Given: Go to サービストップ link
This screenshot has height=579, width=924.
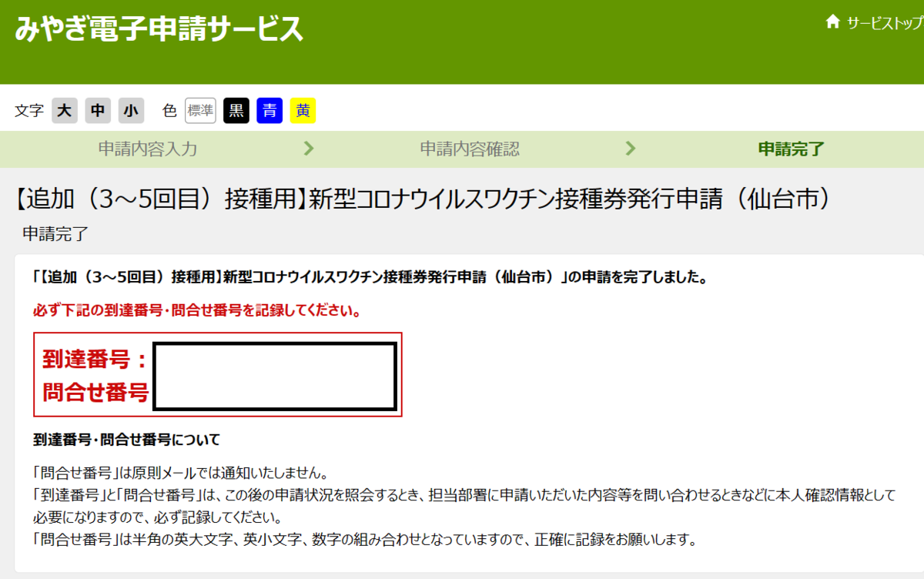Looking at the screenshot, I should (x=885, y=22).
